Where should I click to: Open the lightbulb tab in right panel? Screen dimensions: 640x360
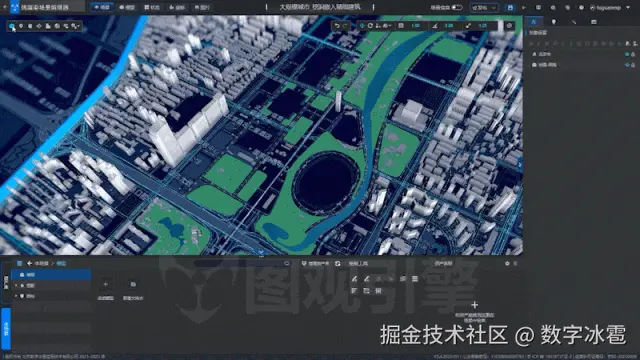point(554,22)
